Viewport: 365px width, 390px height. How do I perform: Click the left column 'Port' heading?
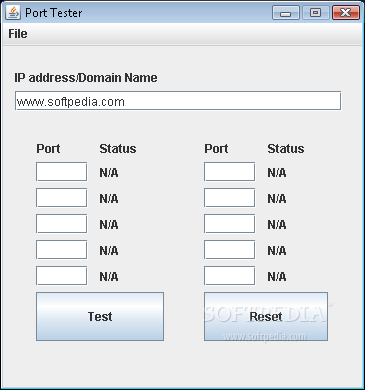[x=48, y=149]
